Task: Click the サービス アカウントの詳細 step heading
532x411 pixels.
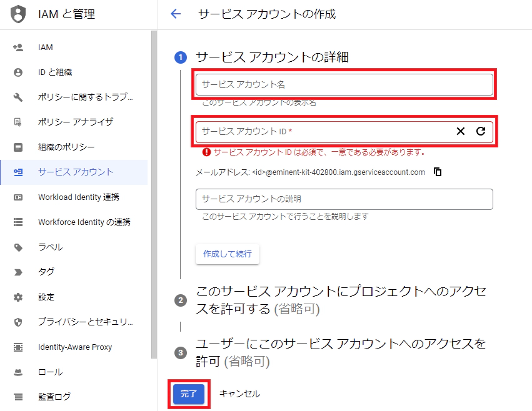Action: click(x=272, y=57)
